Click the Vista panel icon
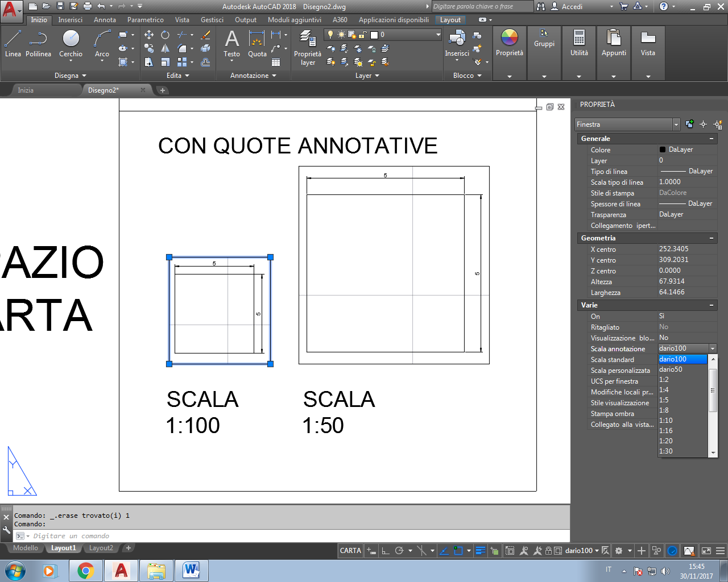 648,38
